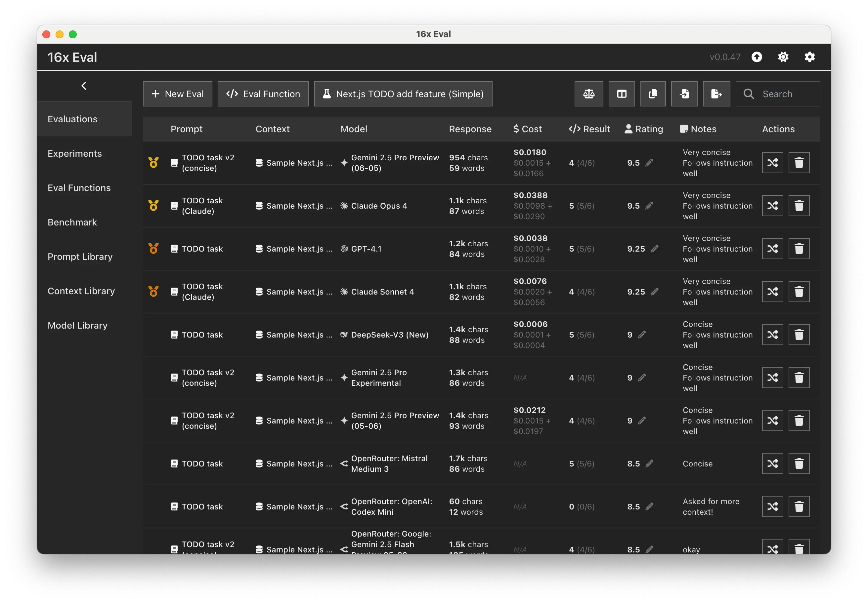Click the 0 (0/6) result value
Viewport: 868px width, 603px height.
(582, 507)
